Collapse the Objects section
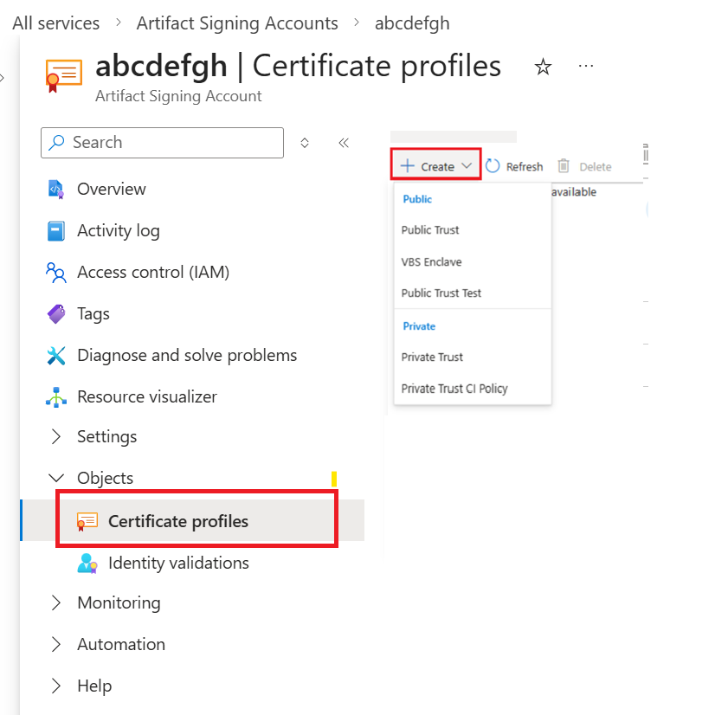728x715 pixels. 55,477
